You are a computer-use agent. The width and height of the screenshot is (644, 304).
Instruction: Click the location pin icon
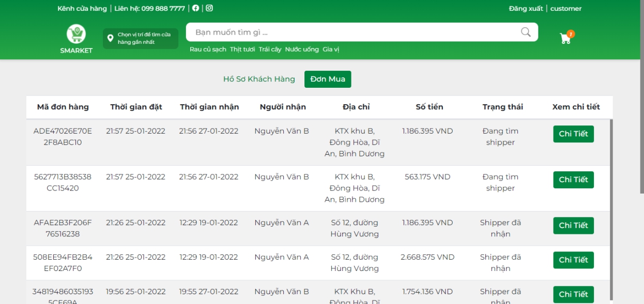point(110,37)
